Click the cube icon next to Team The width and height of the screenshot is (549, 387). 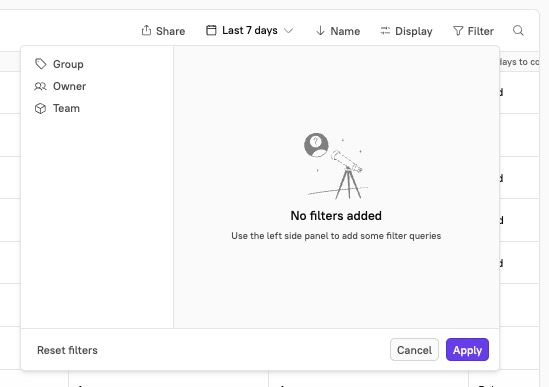click(x=41, y=108)
